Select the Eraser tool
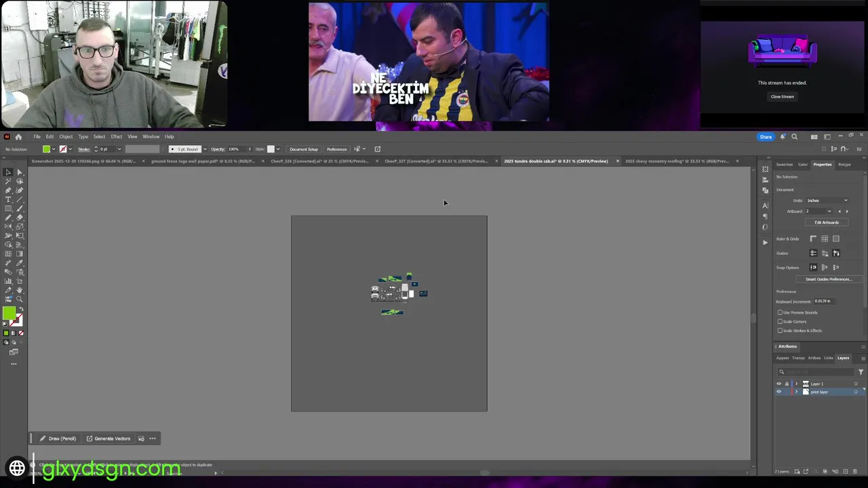This screenshot has width=868, height=488. (19, 218)
